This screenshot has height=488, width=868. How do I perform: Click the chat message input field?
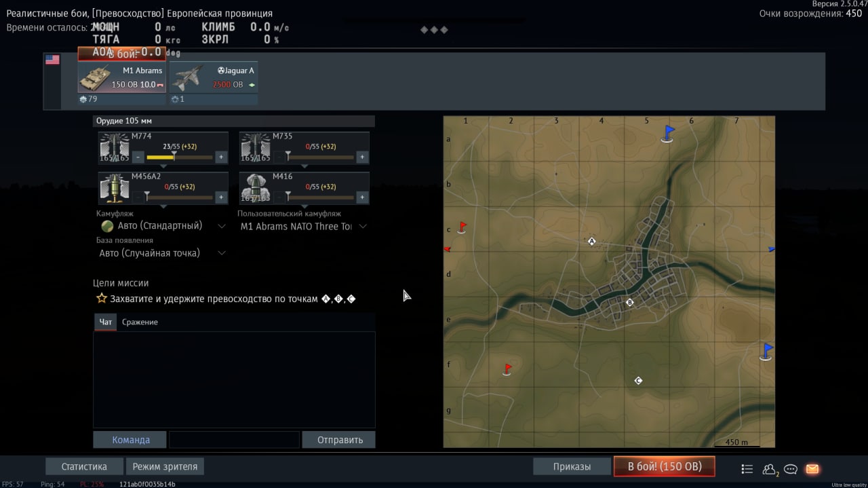pos(234,440)
